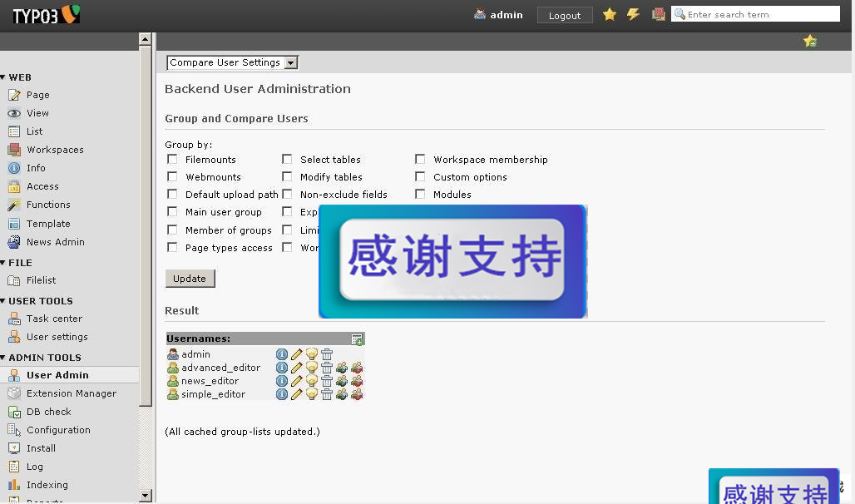Click the green switch-user icon for advanced_editor
Image resolution: width=855 pixels, height=504 pixels.
click(x=342, y=368)
